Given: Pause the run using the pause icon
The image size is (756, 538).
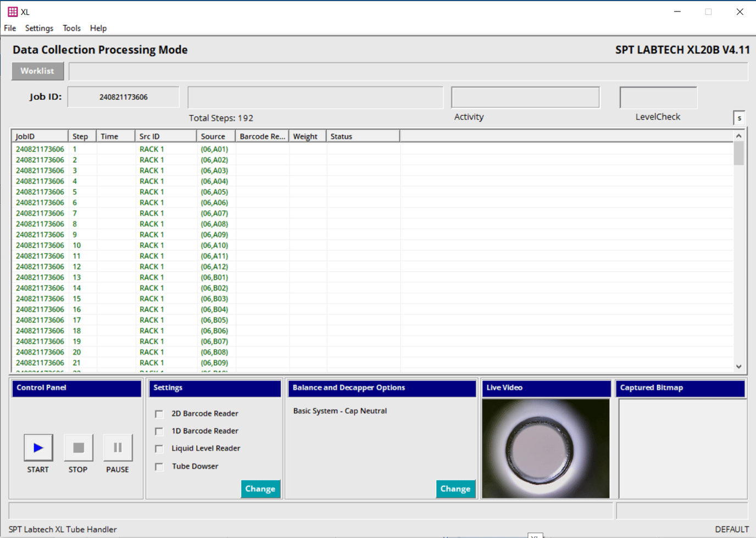Looking at the screenshot, I should tap(117, 447).
